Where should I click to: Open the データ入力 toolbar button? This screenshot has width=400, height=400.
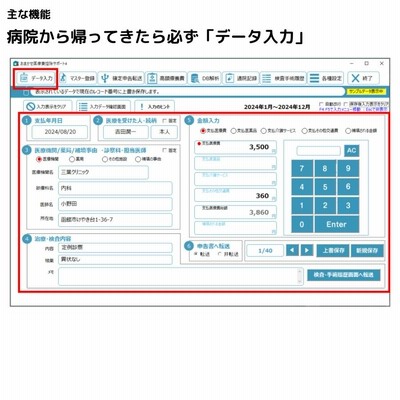(x=36, y=78)
